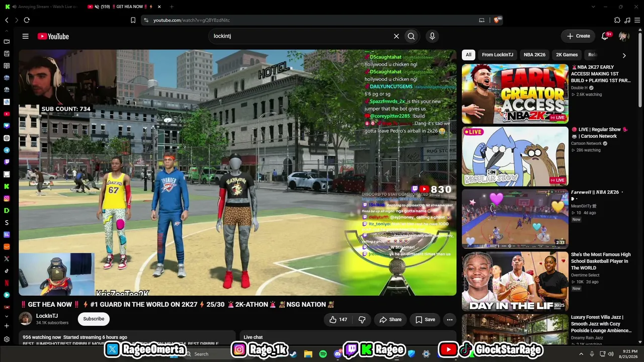The height and width of the screenshot is (362, 644).
Task: Click the video player area
Action: click(237, 172)
